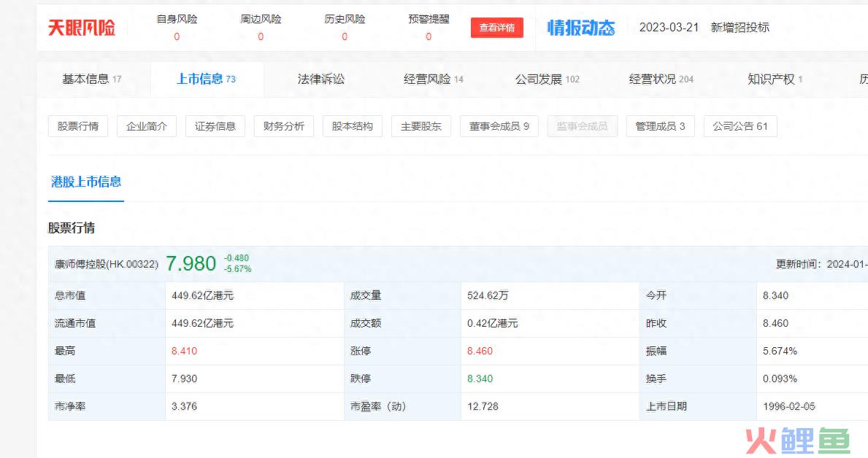Click the 主要股东 button
The image size is (868, 458).
(421, 126)
